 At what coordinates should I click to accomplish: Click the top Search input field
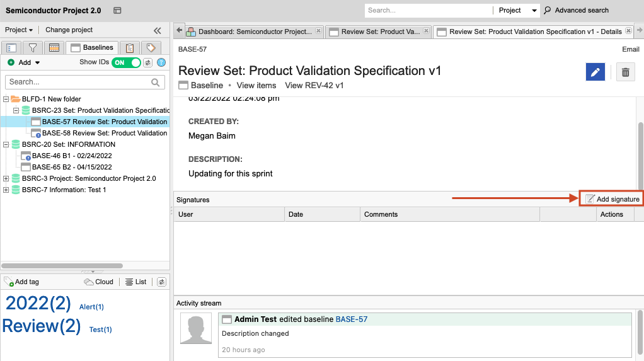[427, 11]
